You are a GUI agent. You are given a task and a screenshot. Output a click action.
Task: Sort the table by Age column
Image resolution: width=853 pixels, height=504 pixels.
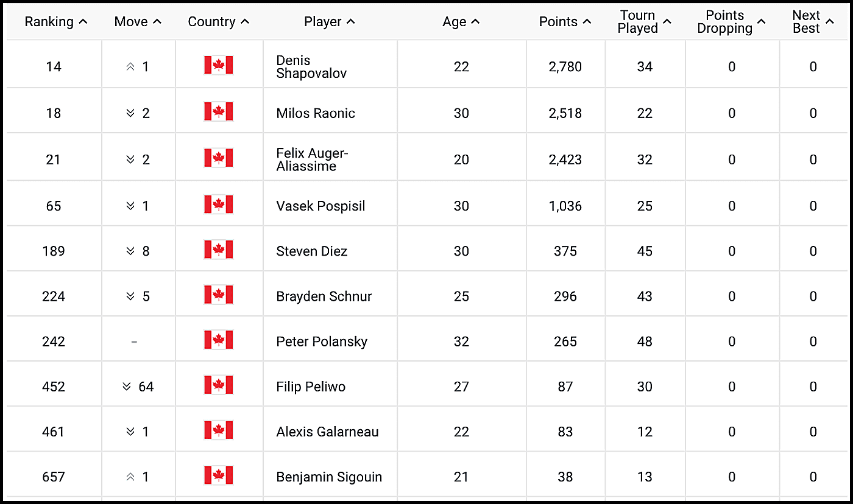click(x=461, y=21)
